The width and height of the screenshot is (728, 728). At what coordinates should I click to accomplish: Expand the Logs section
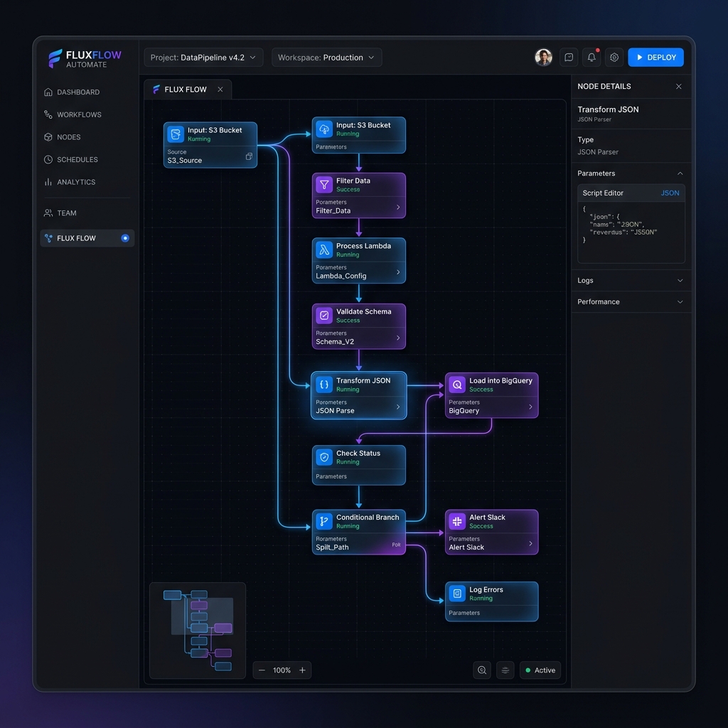(x=631, y=280)
